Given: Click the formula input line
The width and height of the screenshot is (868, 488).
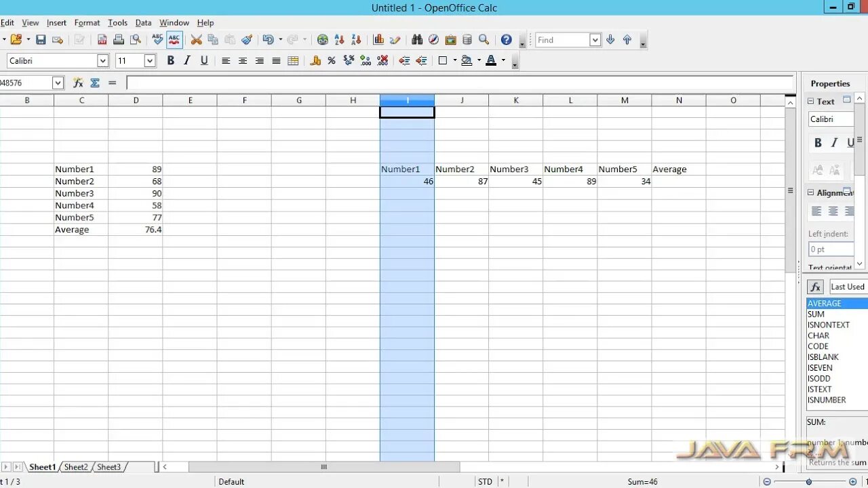Looking at the screenshot, I should [x=459, y=83].
